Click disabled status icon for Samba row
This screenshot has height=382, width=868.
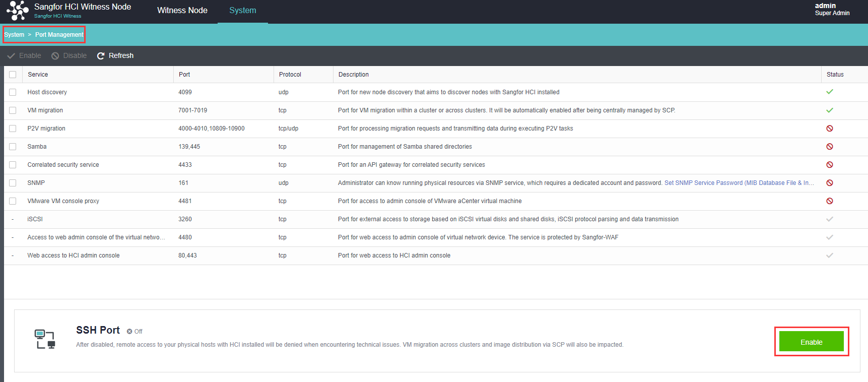click(x=829, y=147)
